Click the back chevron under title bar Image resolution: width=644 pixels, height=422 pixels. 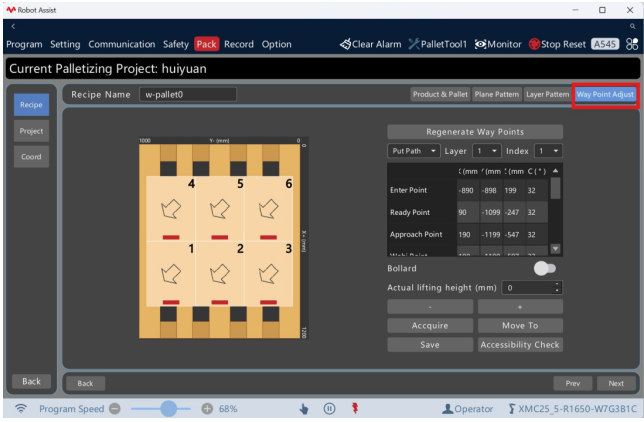(x=13, y=26)
